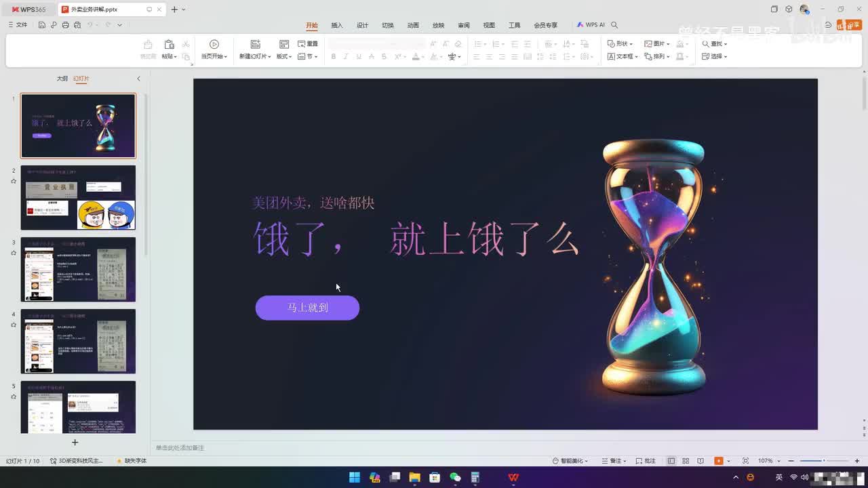The width and height of the screenshot is (868, 488).
Task: Click the fit-to-window icon in status bar
Action: click(745, 461)
